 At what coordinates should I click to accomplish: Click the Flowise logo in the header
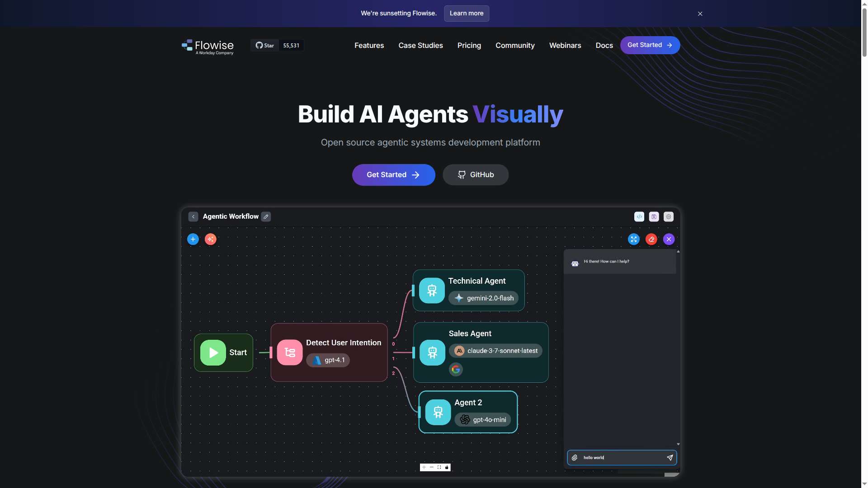208,47
